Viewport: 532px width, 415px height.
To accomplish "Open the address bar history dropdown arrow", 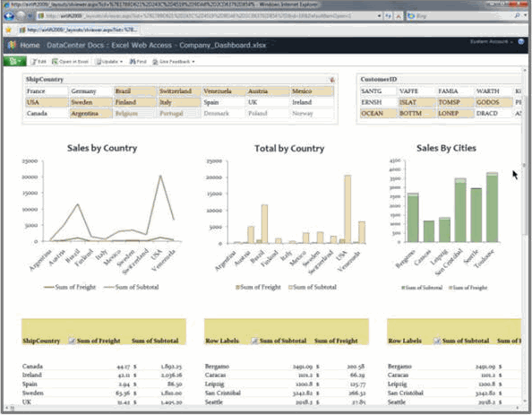I will (x=379, y=16).
